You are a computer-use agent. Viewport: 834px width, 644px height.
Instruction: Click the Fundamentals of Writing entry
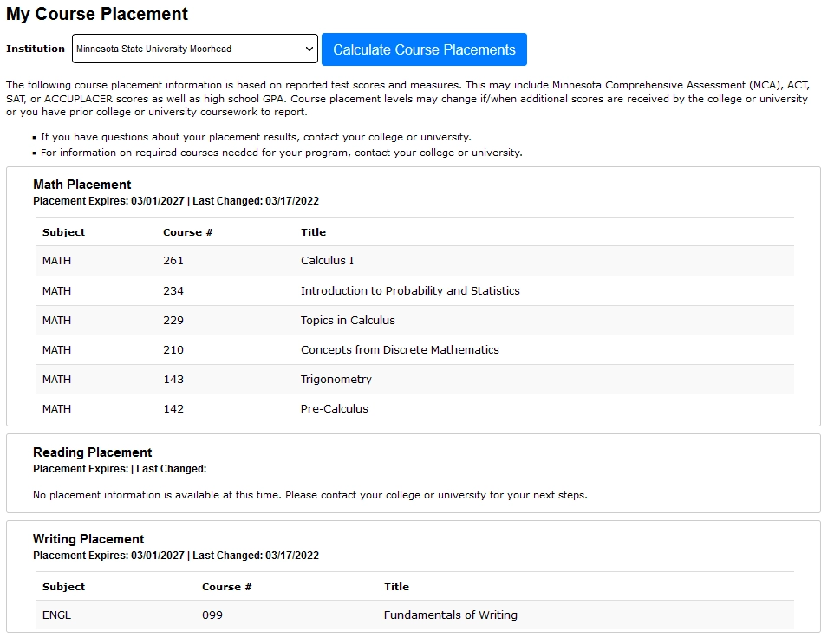pos(450,615)
